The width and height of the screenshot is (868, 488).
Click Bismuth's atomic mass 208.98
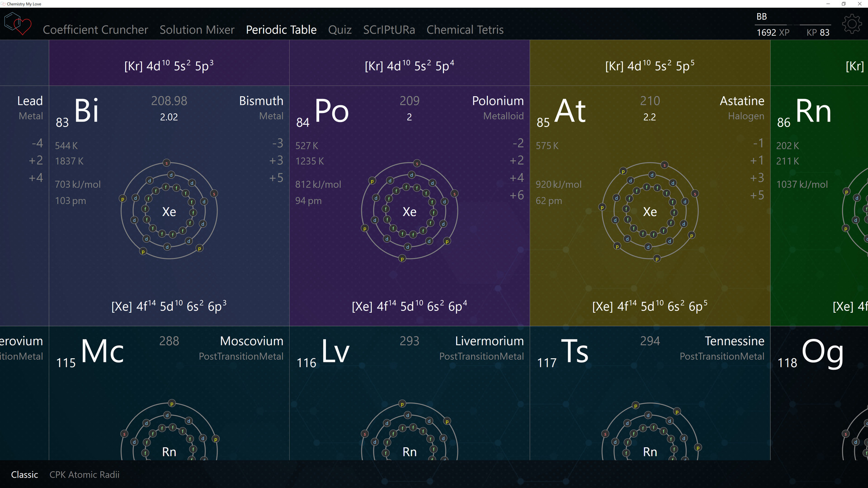[169, 101]
